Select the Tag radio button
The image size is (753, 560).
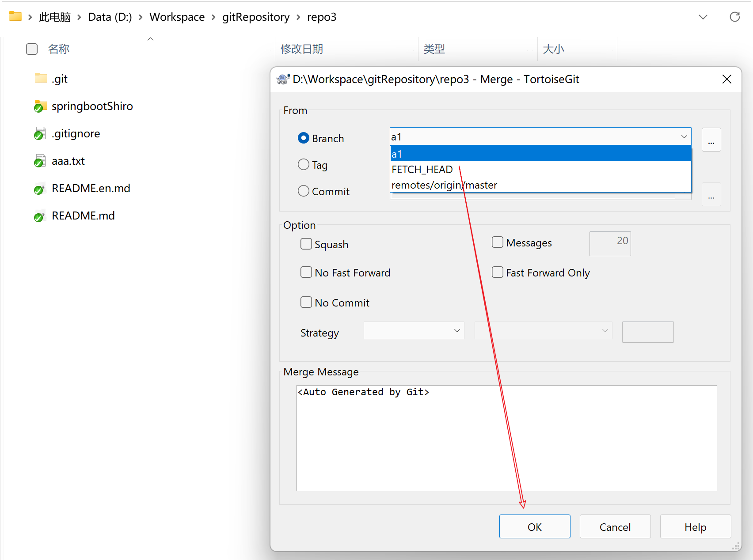click(x=304, y=165)
